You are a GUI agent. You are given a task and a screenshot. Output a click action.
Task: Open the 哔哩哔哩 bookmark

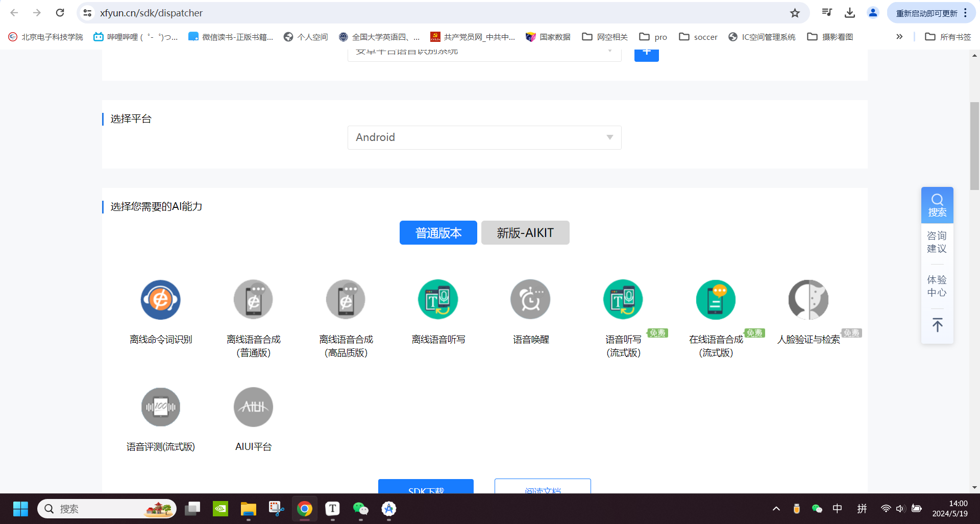click(x=136, y=37)
